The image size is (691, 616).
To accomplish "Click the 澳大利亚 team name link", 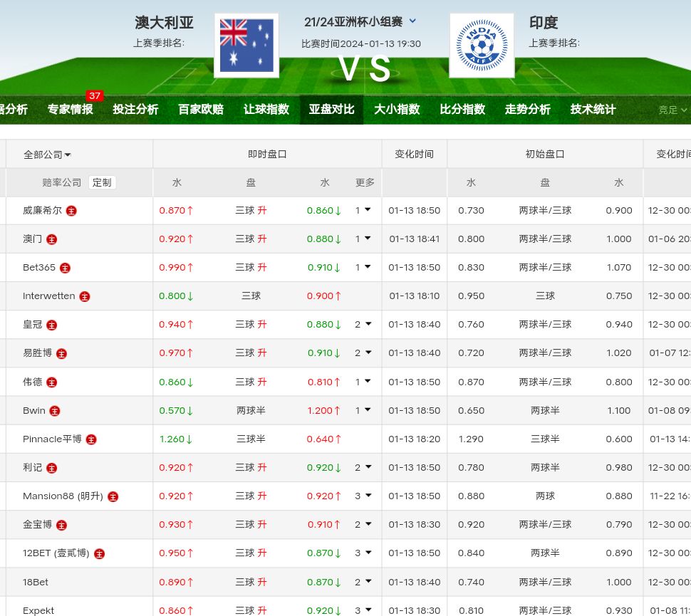I will [x=164, y=23].
